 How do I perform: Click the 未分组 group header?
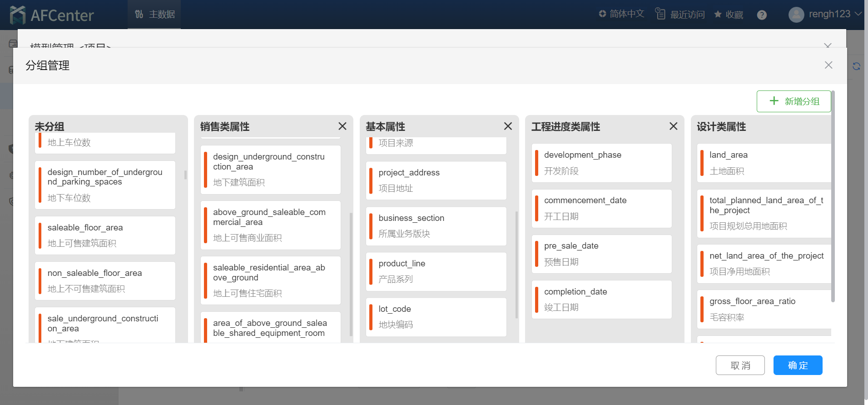50,126
